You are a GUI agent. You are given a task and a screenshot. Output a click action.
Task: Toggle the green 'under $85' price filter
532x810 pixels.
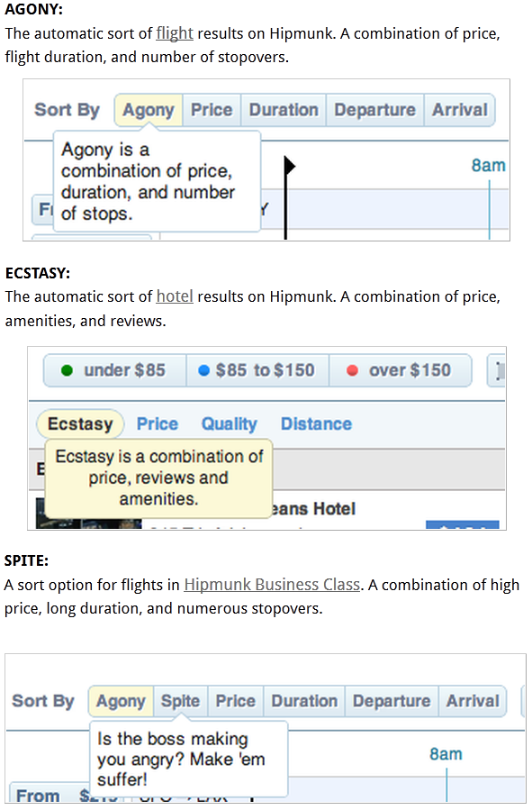(x=114, y=370)
